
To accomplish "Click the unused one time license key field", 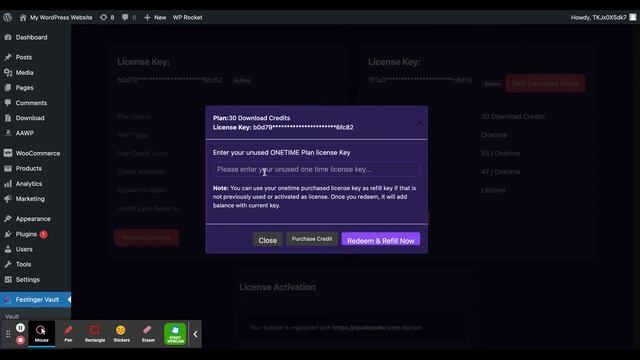I will coord(316,169).
